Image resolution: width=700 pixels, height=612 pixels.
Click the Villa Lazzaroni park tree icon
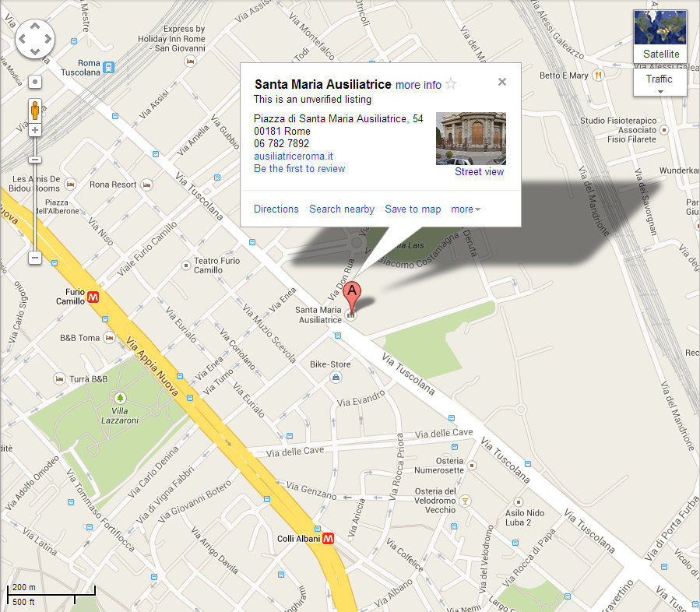click(x=120, y=398)
